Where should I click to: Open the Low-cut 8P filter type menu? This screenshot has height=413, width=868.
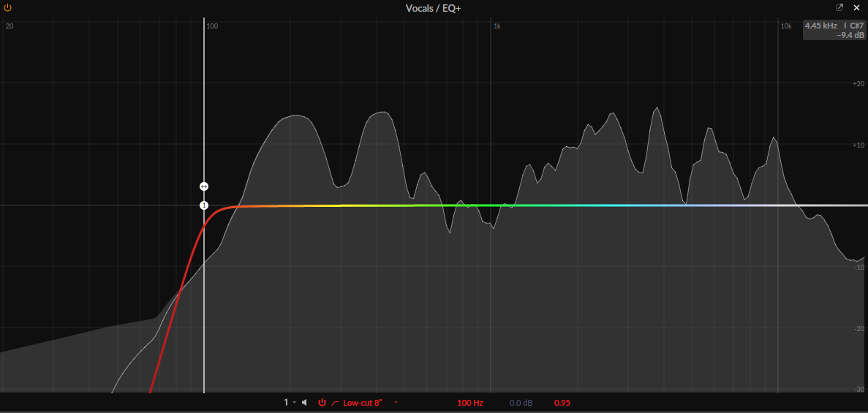point(363,403)
